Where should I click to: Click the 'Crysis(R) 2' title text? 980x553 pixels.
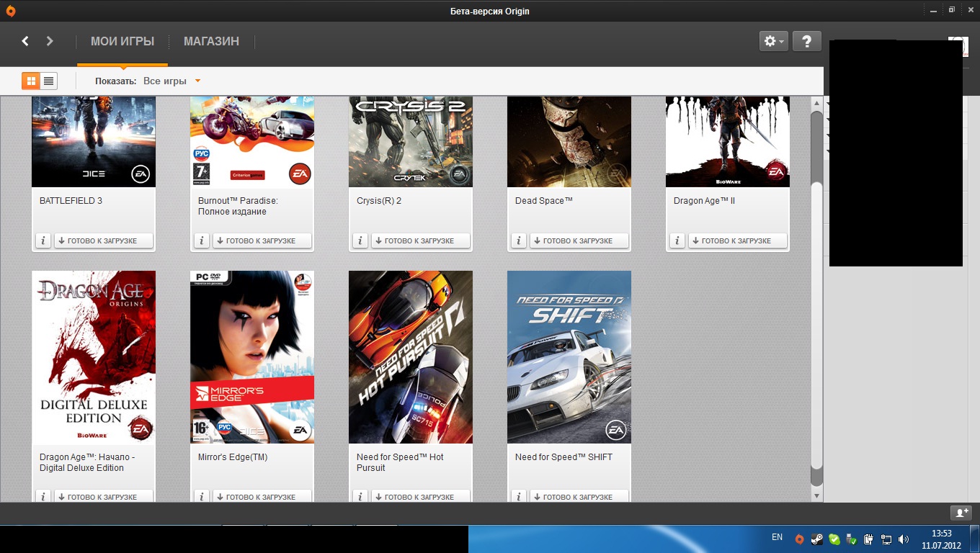click(x=379, y=201)
